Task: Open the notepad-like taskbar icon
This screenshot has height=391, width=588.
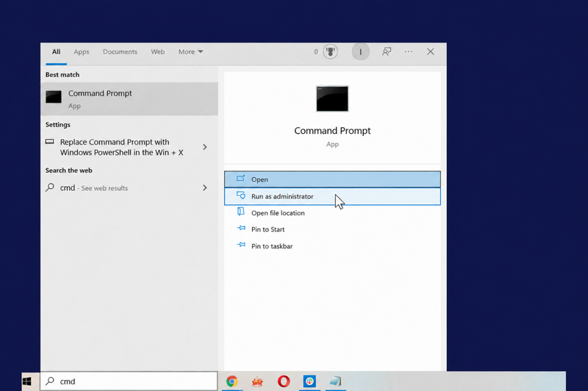Action: [336, 381]
